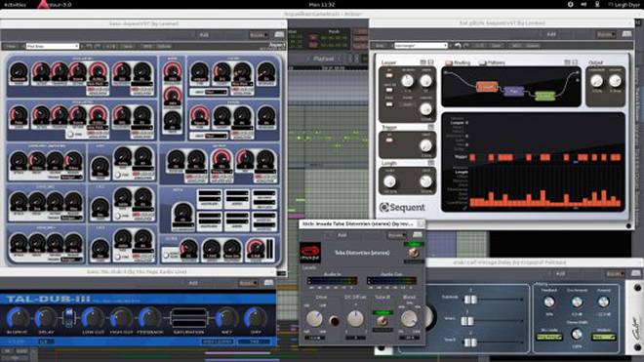Click the Blend knob in Tube Distortion
The height and width of the screenshot is (362, 644).
click(x=409, y=318)
